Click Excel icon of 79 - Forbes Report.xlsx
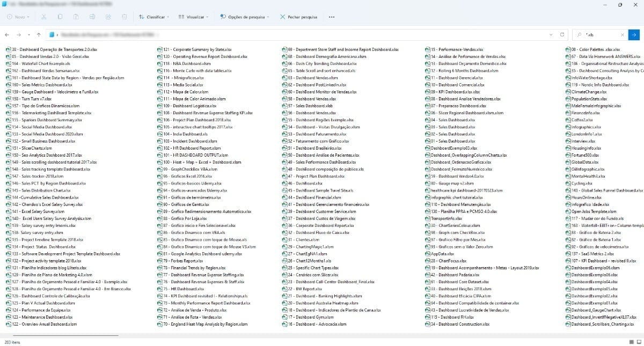This screenshot has width=644, height=346. (x=159, y=261)
